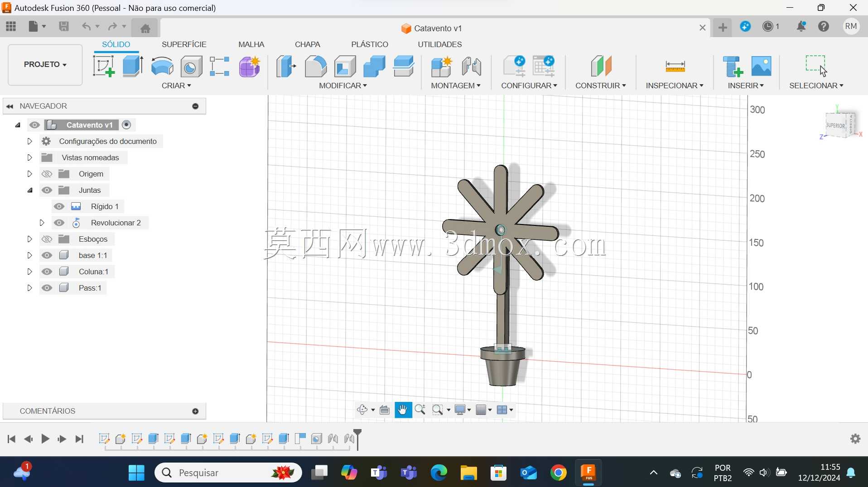
Task: Show the Esboços folder
Action: [47, 239]
